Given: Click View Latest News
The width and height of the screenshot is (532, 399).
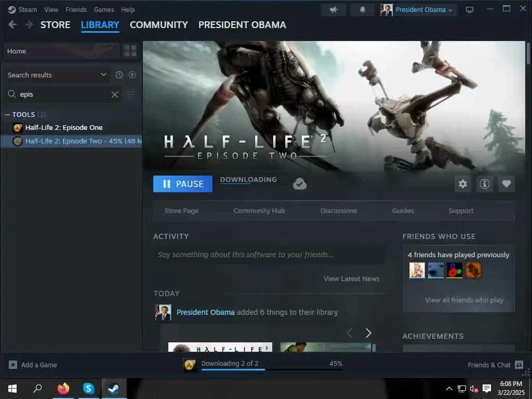Looking at the screenshot, I should (x=352, y=278).
